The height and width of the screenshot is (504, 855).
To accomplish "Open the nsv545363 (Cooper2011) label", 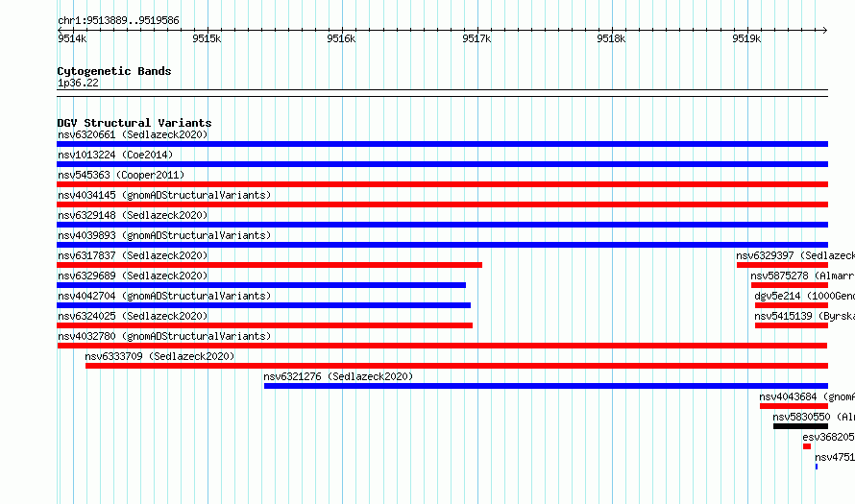I will tap(121, 175).
